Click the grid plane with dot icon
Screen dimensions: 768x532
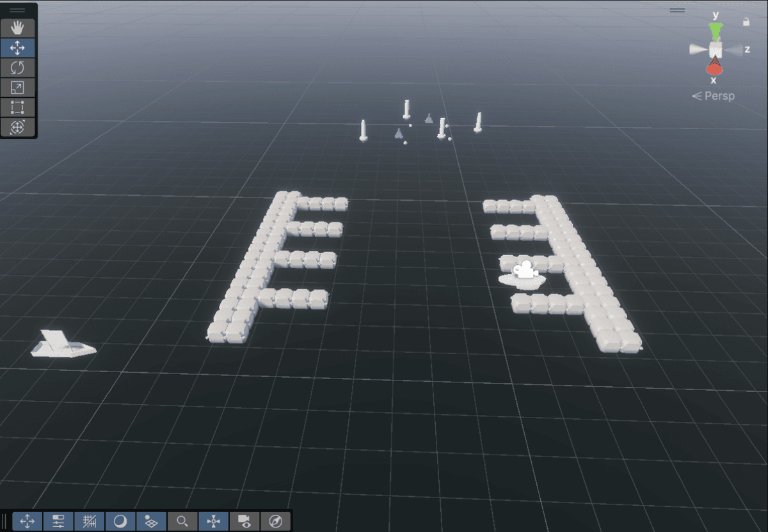[152, 521]
